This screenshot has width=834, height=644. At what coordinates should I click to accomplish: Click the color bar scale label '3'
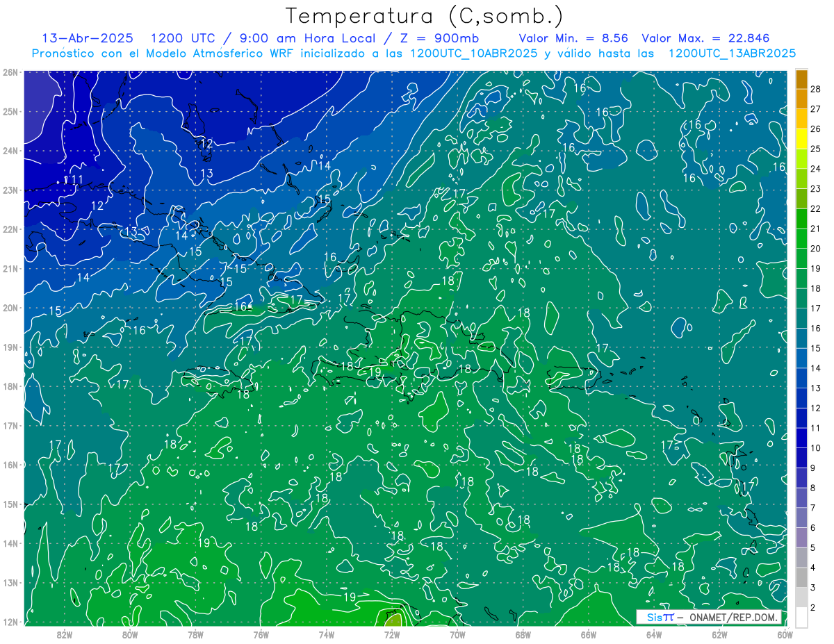pos(813,588)
